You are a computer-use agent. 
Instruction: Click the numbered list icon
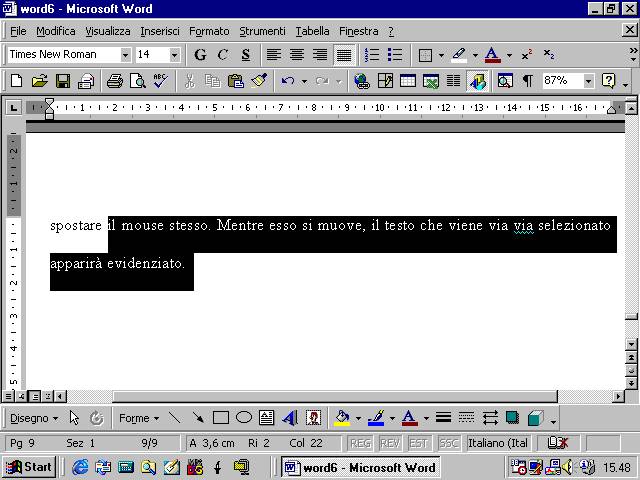click(x=372, y=55)
